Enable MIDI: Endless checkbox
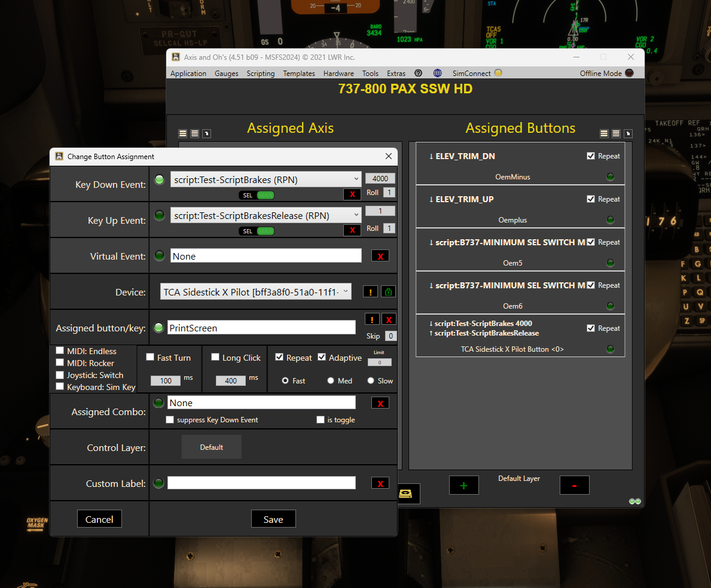Screen dimensions: 711x588 click(x=59, y=351)
